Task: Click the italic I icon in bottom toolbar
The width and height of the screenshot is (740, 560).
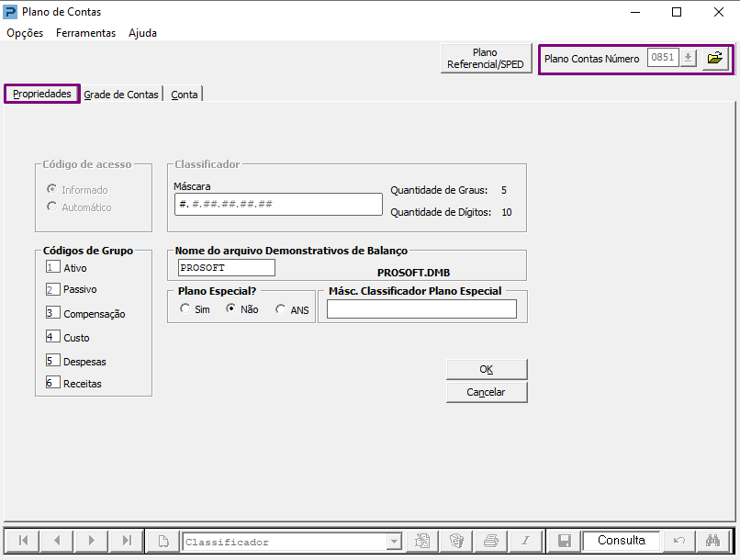Action: [525, 541]
